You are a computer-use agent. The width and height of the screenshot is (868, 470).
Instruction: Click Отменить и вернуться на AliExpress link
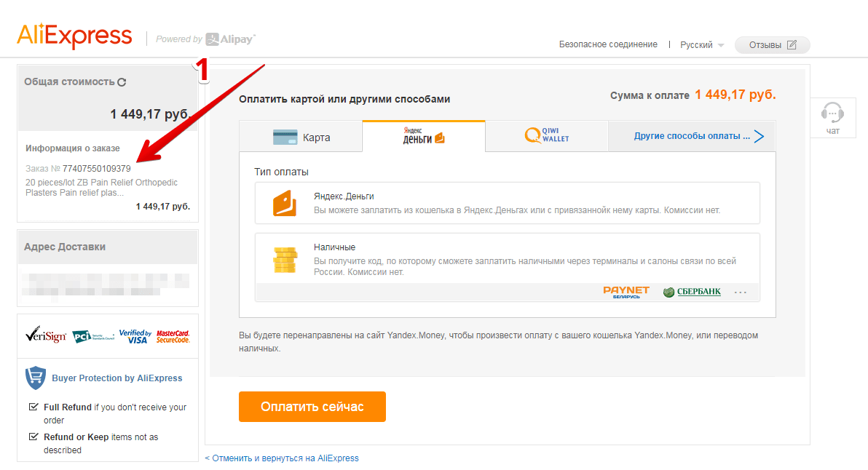[282, 458]
